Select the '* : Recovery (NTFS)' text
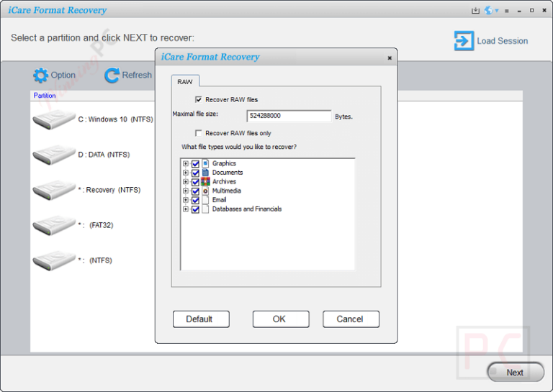 pyautogui.click(x=109, y=190)
